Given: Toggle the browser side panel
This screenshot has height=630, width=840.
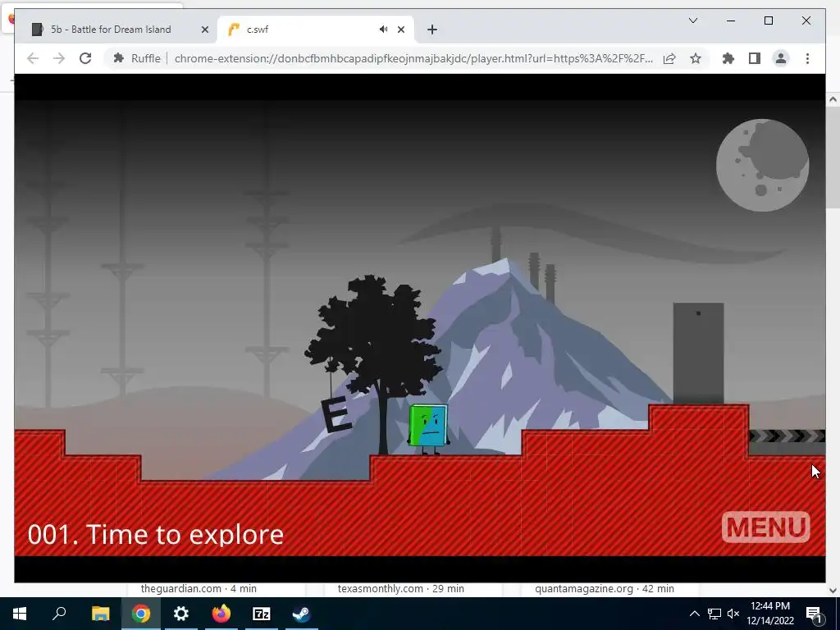Looking at the screenshot, I should [755, 58].
